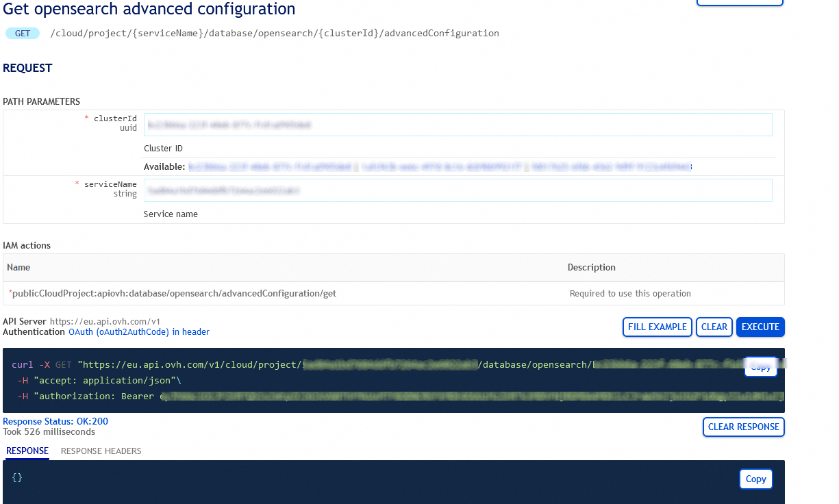Copy the empty response body
Screen dimensions: 839x504
[755, 479]
